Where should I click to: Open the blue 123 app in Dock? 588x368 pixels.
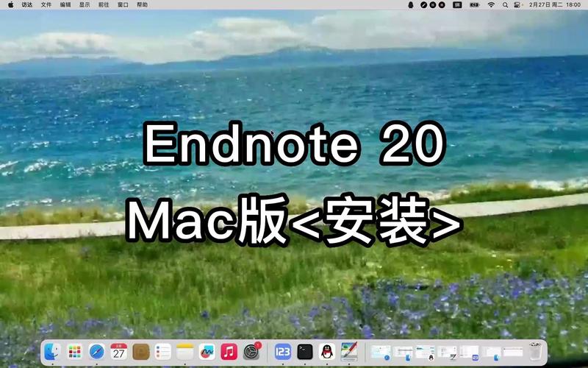click(x=283, y=352)
